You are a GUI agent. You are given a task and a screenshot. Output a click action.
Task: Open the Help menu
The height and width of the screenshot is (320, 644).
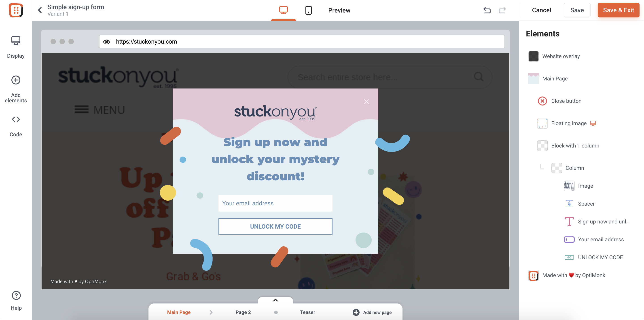click(x=16, y=301)
